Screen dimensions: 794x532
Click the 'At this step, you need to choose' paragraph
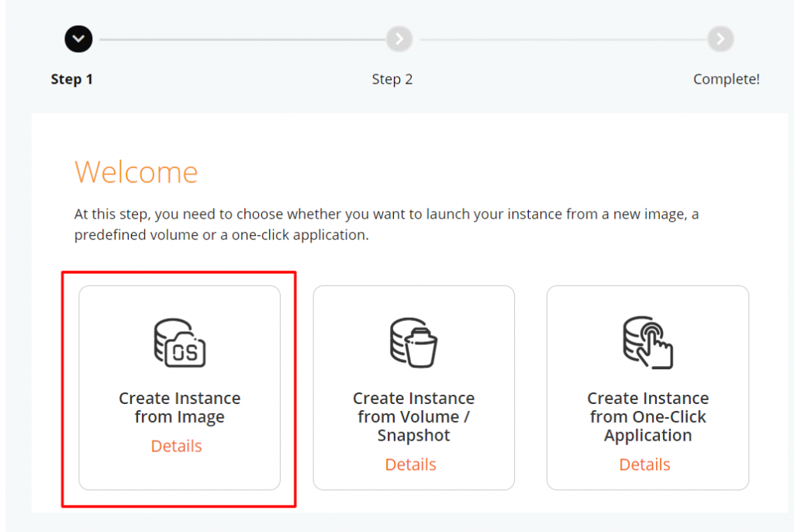coord(386,224)
